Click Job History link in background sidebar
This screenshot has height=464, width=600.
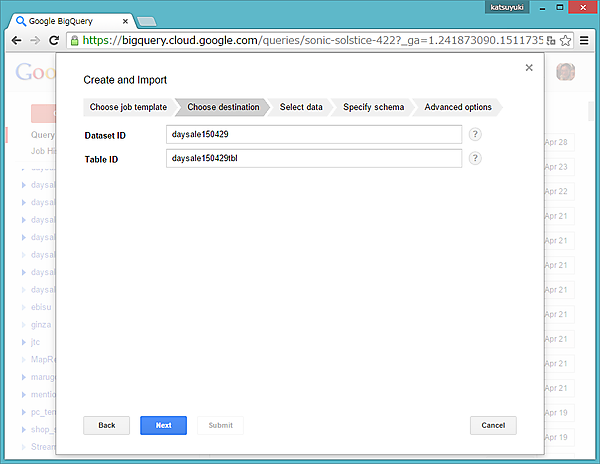43,151
